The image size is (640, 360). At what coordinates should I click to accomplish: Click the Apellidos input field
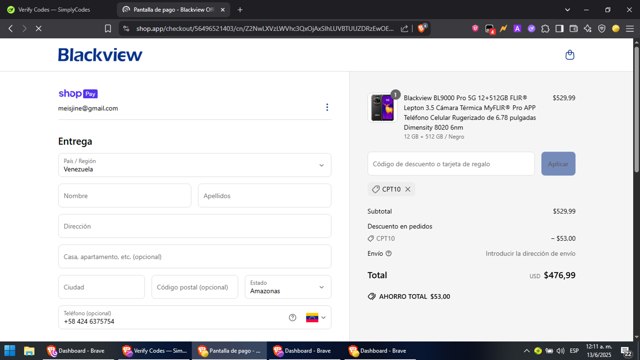click(x=264, y=196)
